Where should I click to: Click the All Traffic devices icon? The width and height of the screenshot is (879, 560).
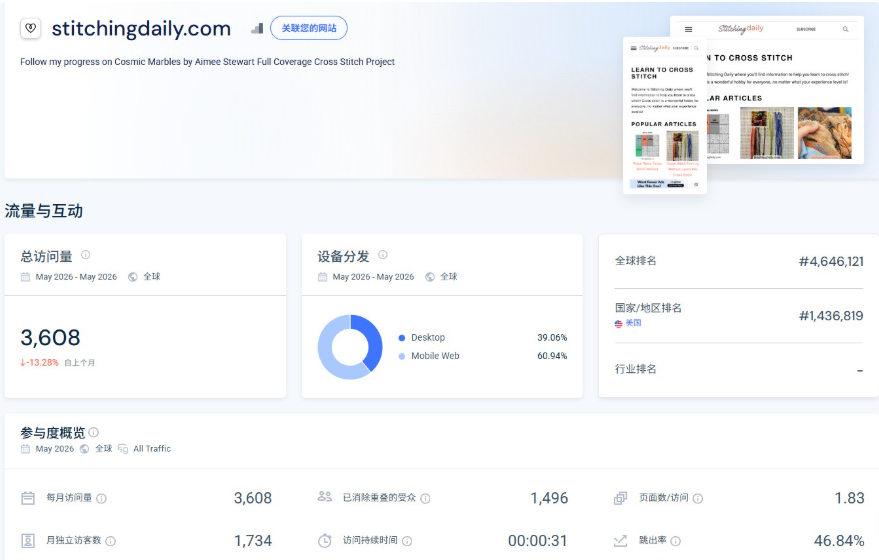[123, 449]
